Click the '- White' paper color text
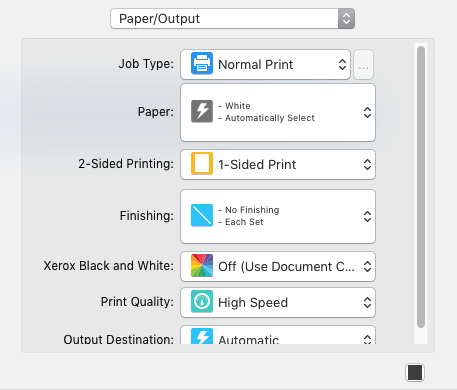The height and width of the screenshot is (390, 457). 234,106
